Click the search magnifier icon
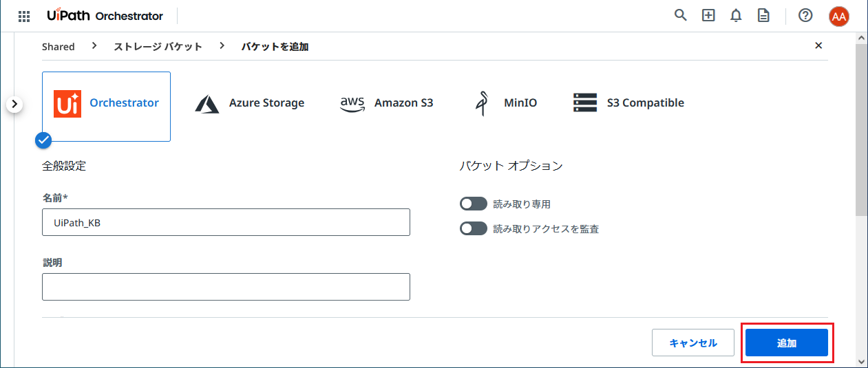 pos(680,15)
